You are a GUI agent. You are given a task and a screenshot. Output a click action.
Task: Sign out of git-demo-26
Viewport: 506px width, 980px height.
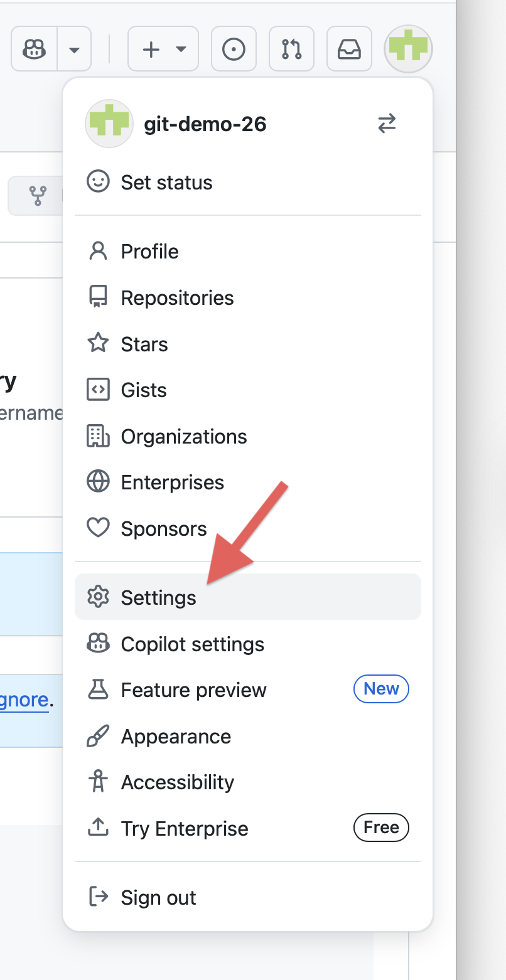(158, 897)
